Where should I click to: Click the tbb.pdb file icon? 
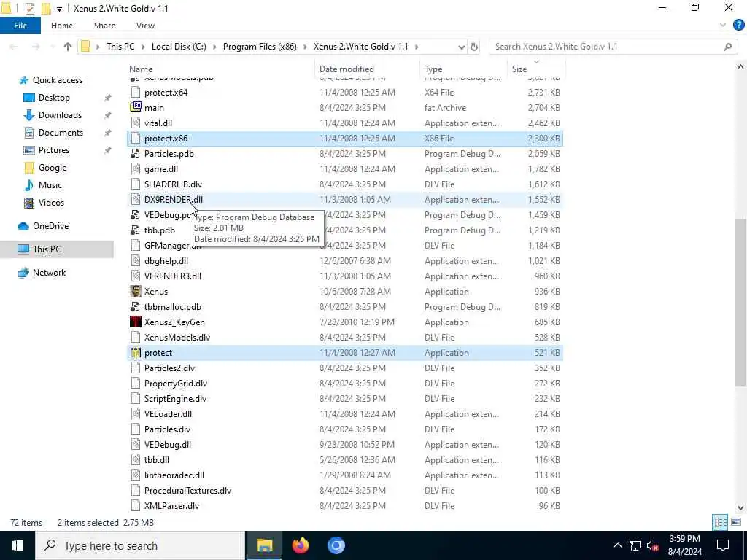point(136,230)
